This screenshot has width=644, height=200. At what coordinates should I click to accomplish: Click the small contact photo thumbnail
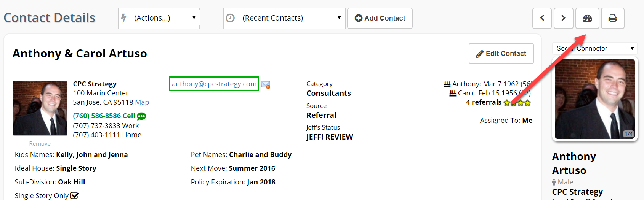[40, 108]
